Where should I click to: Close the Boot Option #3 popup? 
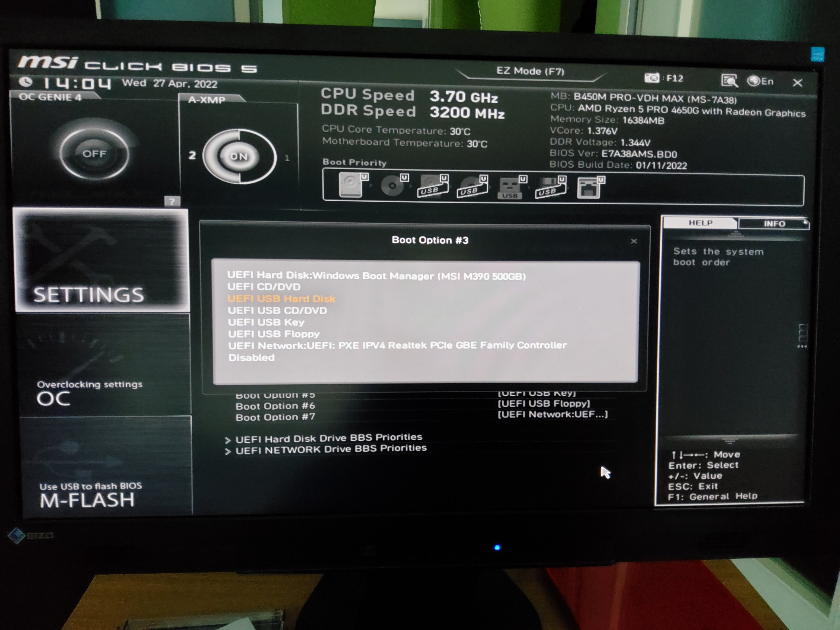point(633,241)
